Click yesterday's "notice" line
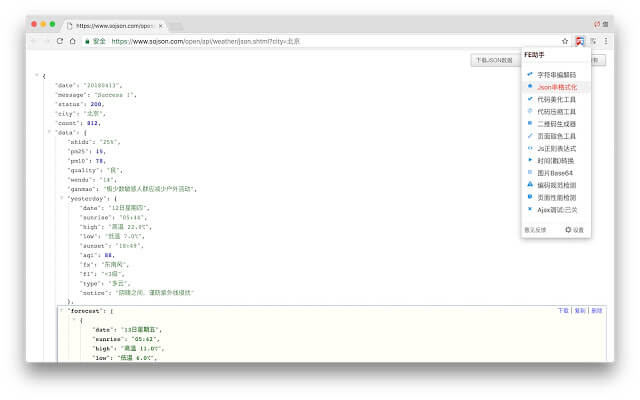The image size is (640, 400). (x=137, y=293)
